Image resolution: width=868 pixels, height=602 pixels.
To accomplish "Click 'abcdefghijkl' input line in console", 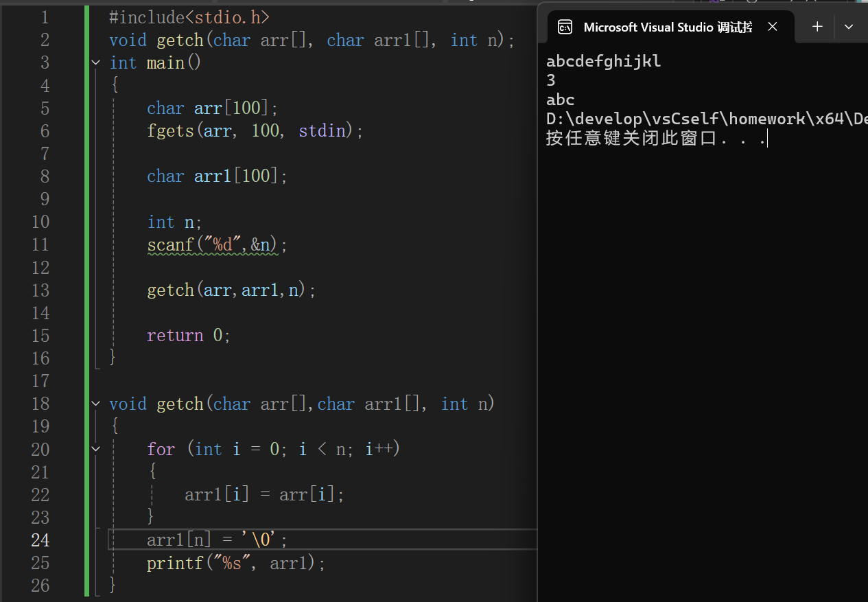I will (604, 61).
